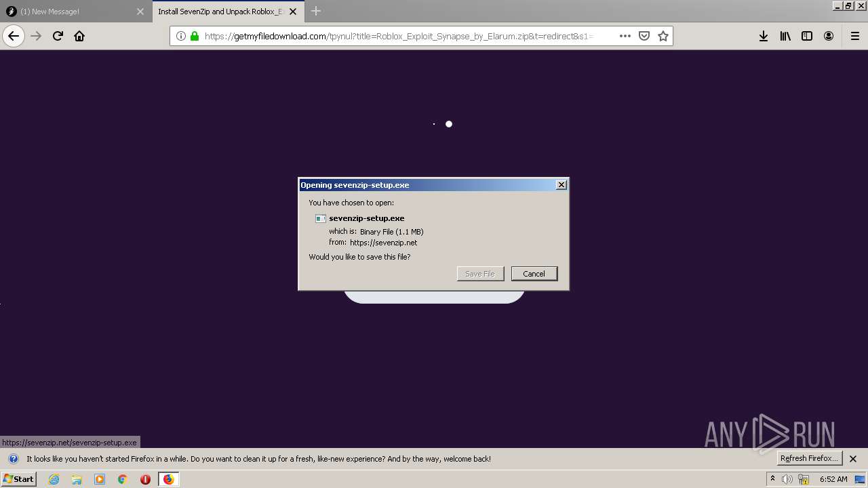Image resolution: width=868 pixels, height=488 pixels.
Task: Open the Library icon
Action: (785, 36)
